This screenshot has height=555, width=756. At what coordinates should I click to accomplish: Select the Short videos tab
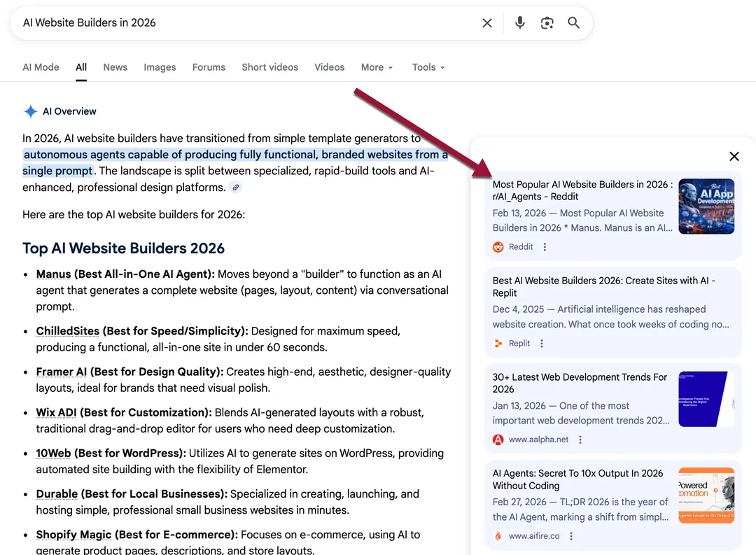point(269,67)
